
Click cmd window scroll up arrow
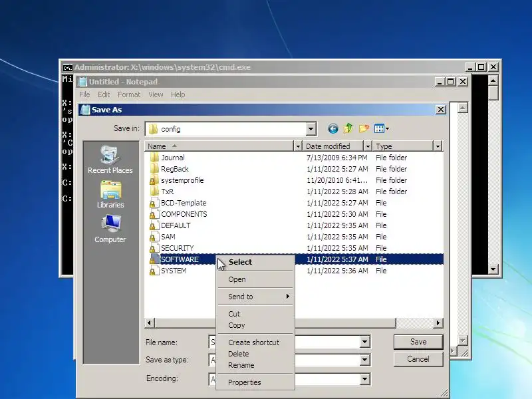point(493,80)
